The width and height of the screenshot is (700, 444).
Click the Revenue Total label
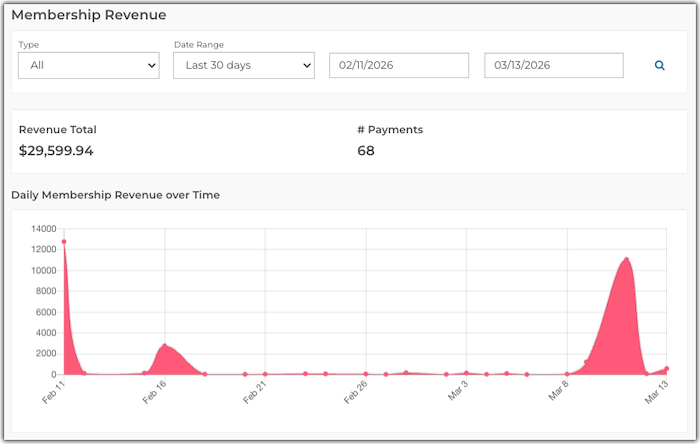pos(58,129)
